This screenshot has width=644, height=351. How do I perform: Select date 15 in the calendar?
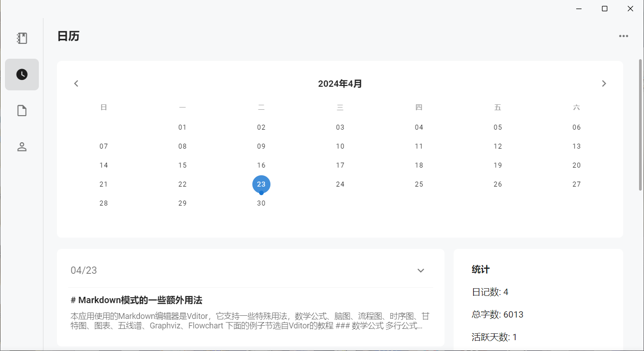[x=182, y=165]
